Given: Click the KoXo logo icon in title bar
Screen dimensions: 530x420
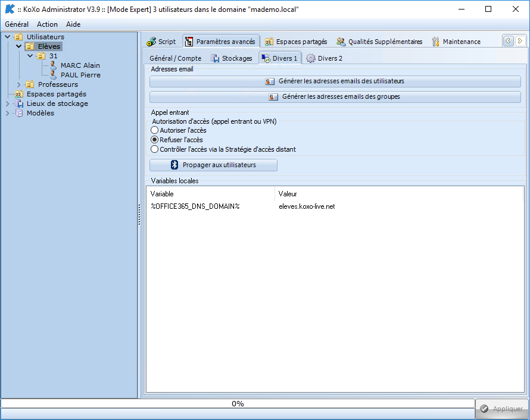Looking at the screenshot, I should [10, 9].
